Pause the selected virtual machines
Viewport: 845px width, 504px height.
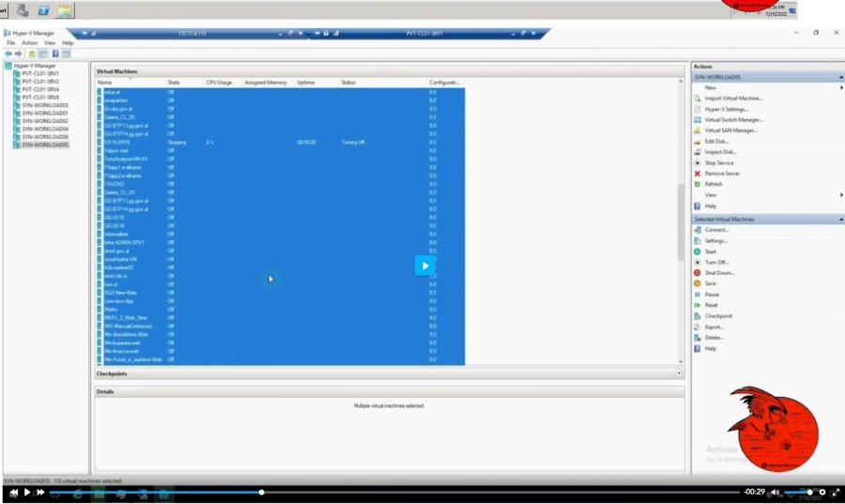712,295
